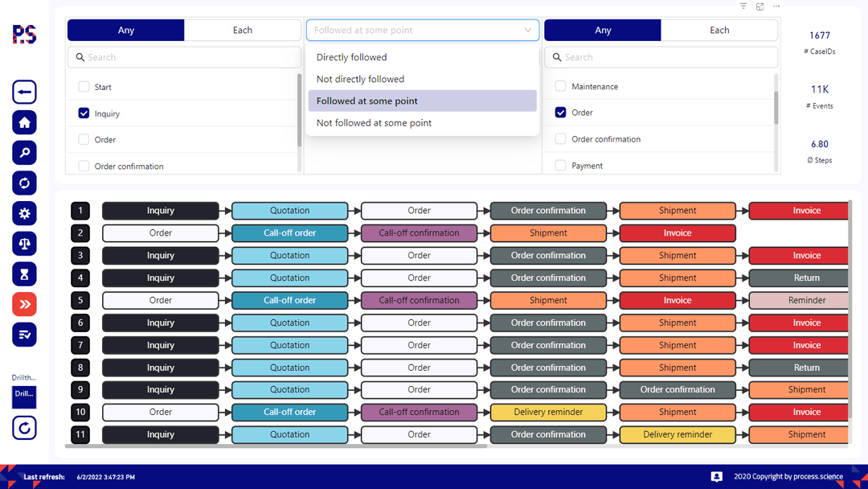Viewport: 868px width, 489px height.
Task: Uncheck the Inquiry activity checkbox
Action: click(x=84, y=113)
